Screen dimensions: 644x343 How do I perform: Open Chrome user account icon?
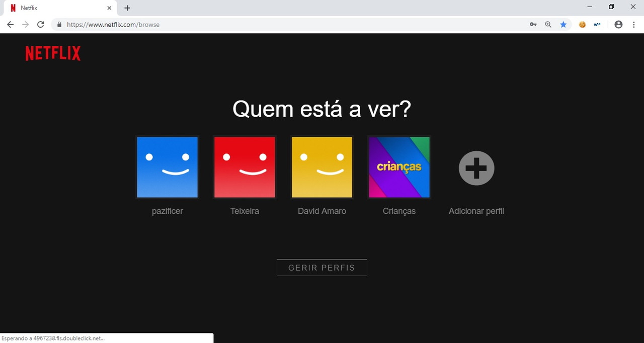click(x=619, y=24)
